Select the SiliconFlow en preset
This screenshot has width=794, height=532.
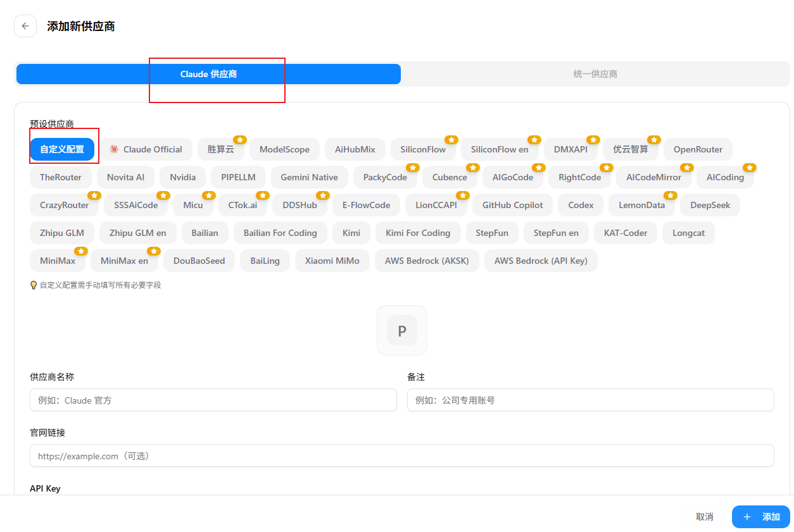[500, 149]
